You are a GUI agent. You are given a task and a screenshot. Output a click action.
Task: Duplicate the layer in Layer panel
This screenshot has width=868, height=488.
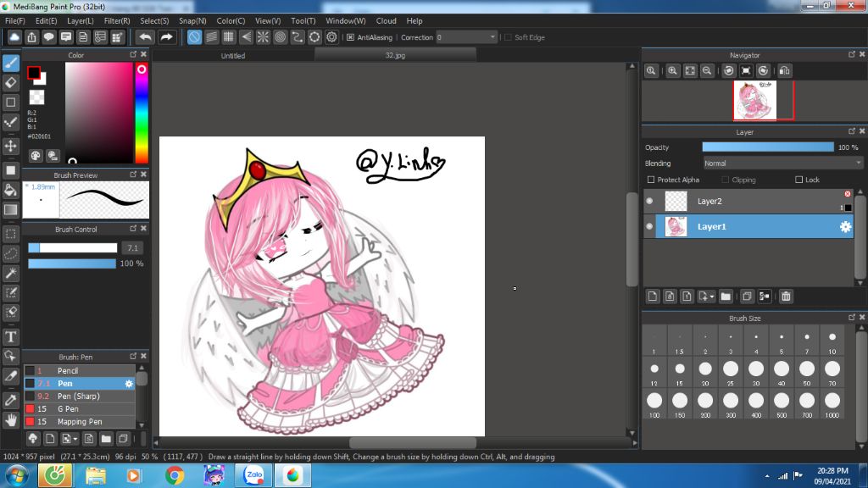tap(747, 297)
